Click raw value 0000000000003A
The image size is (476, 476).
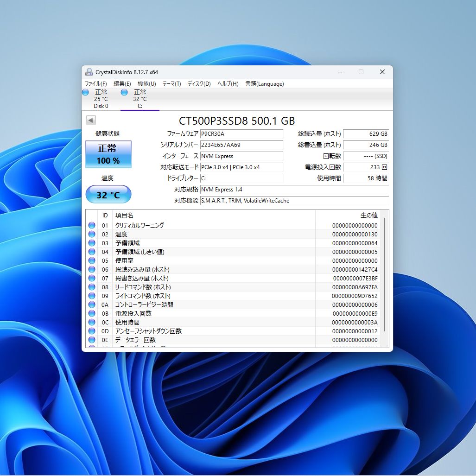[x=355, y=323]
